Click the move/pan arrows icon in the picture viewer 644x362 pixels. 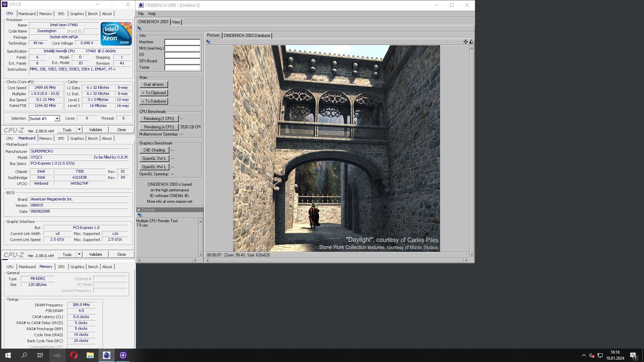[x=466, y=42]
